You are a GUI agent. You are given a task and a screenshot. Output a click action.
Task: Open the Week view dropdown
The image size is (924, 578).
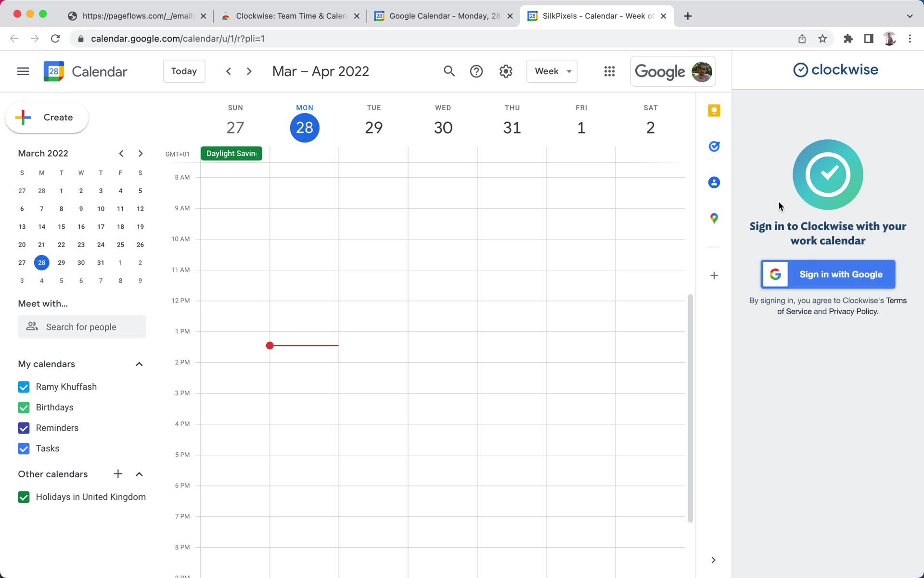(552, 71)
